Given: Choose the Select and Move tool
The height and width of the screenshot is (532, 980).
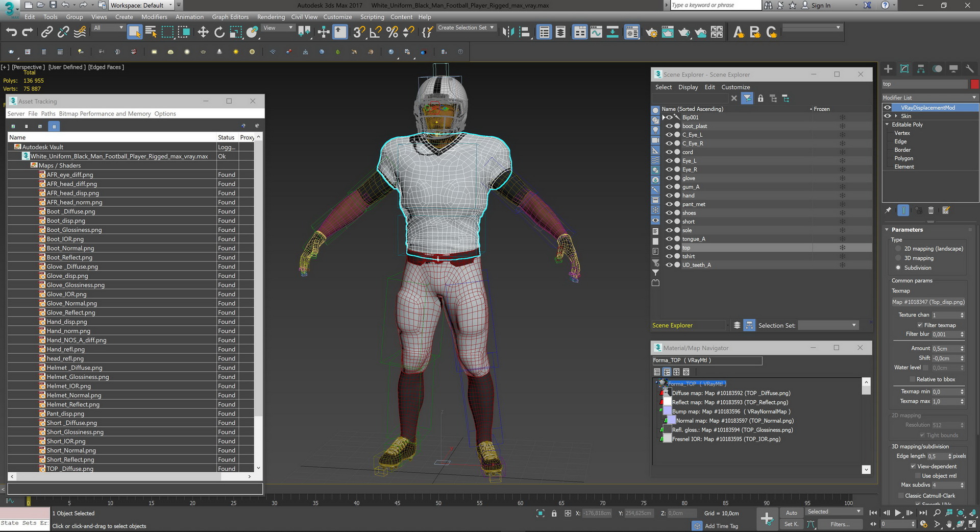Looking at the screenshot, I should coord(203,32).
